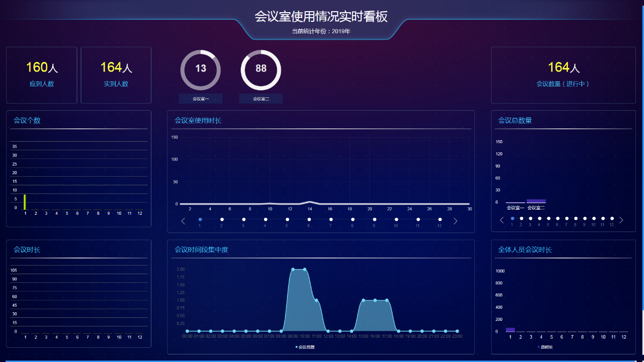Click previous arrow on 会议总数量 timeline
This screenshot has width=644, height=362.
pos(502,220)
